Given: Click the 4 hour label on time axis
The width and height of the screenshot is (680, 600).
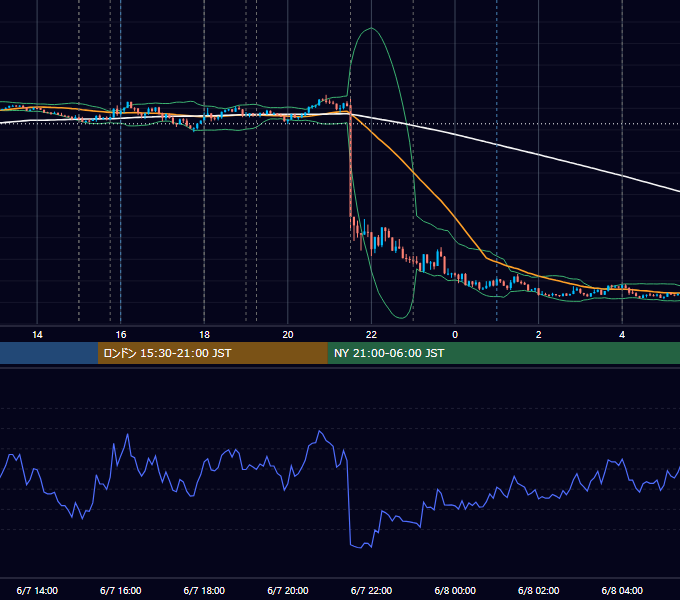Looking at the screenshot, I should click(622, 335).
